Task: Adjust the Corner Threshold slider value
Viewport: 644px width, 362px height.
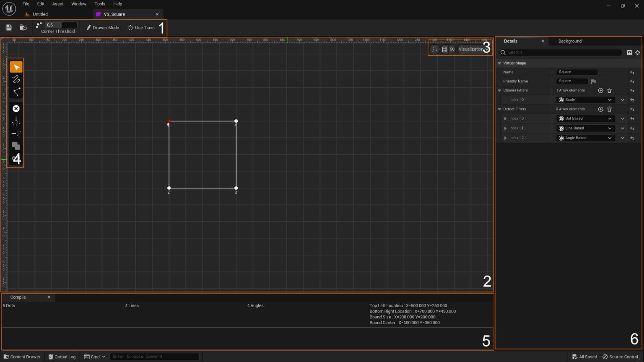Action: coord(61,25)
